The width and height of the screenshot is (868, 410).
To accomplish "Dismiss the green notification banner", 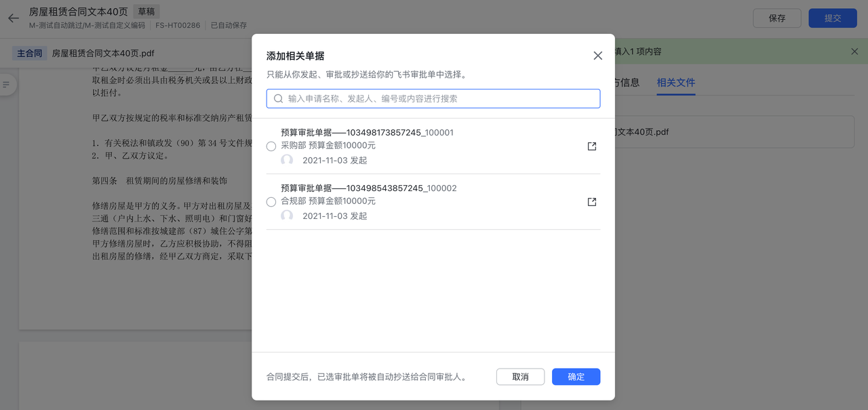I will [x=854, y=52].
